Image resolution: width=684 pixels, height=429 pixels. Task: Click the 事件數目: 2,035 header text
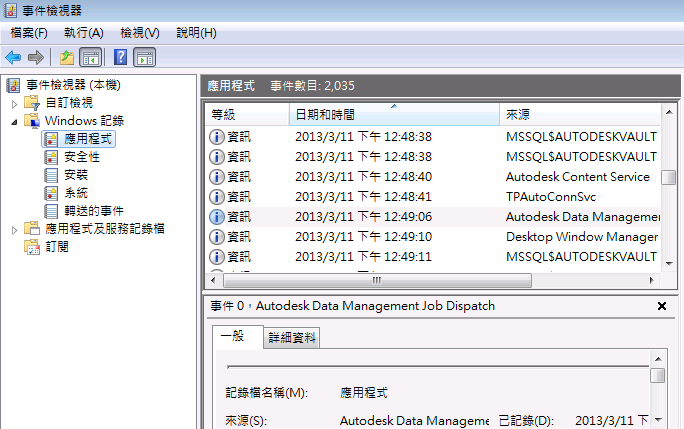312,86
